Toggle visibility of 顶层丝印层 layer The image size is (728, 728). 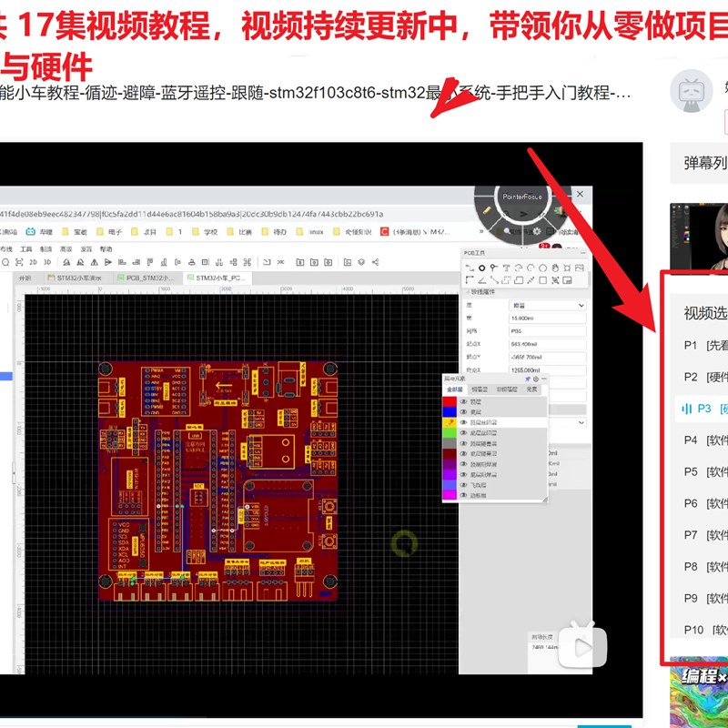463,422
